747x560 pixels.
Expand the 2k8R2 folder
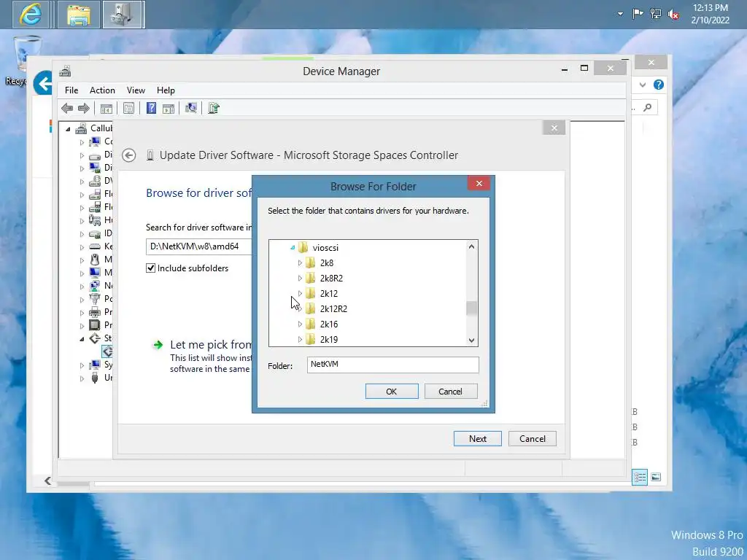tap(300, 278)
